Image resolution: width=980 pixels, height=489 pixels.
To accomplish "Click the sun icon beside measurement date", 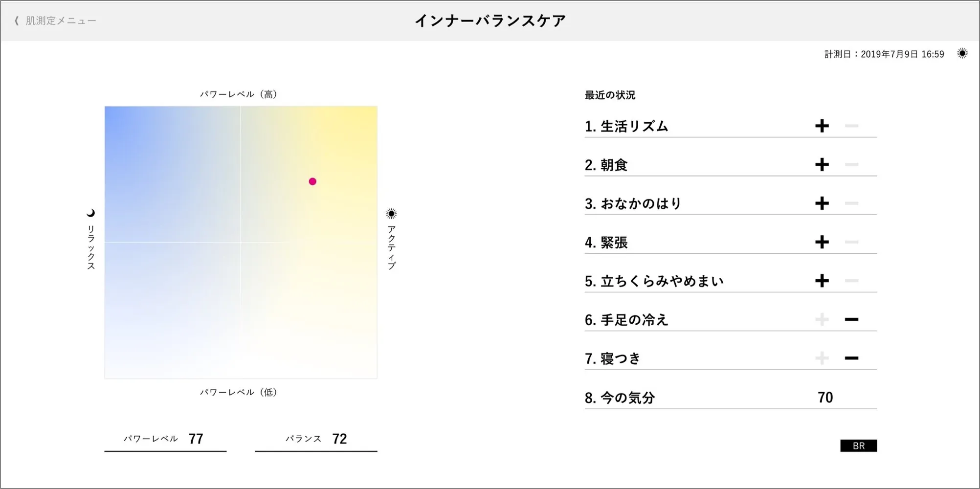I will tap(962, 54).
